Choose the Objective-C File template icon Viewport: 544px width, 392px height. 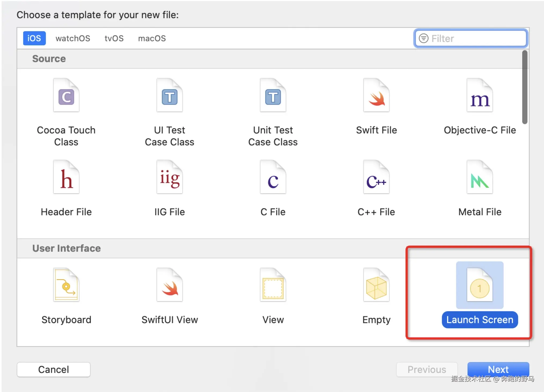480,95
